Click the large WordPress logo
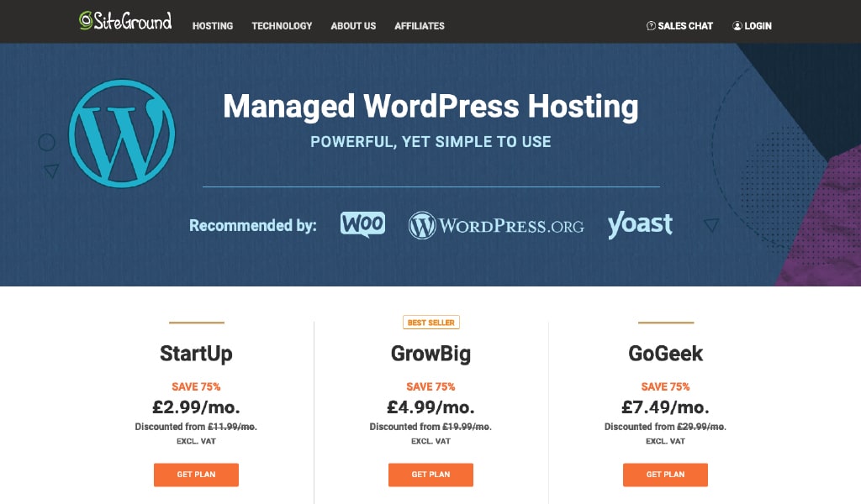 (122, 134)
